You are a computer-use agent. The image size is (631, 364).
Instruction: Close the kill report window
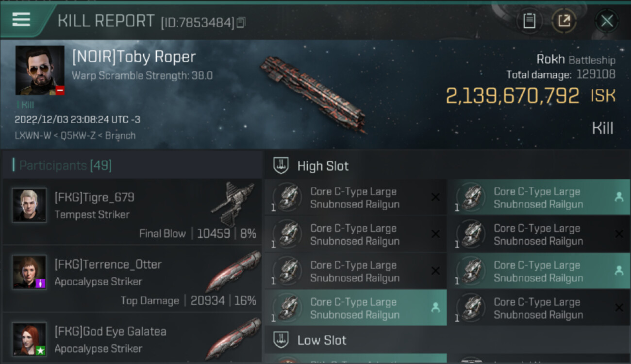tap(607, 21)
